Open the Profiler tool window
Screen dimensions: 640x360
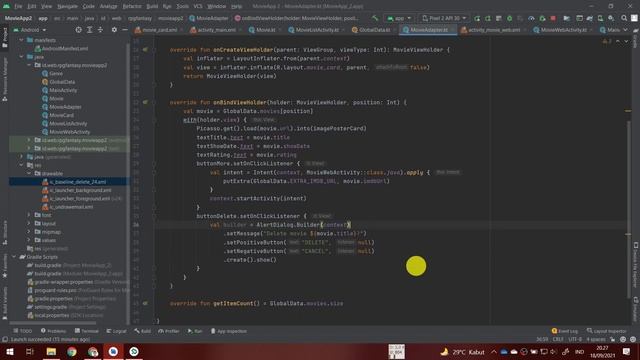pos(169,331)
